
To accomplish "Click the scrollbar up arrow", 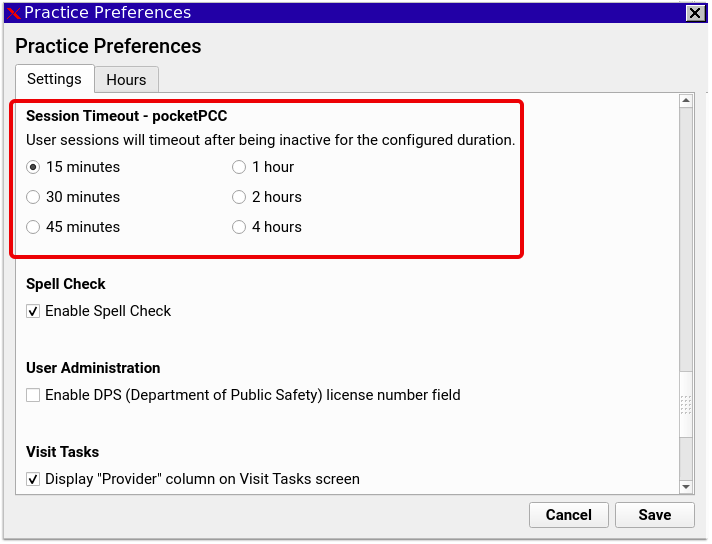I will coord(686,100).
